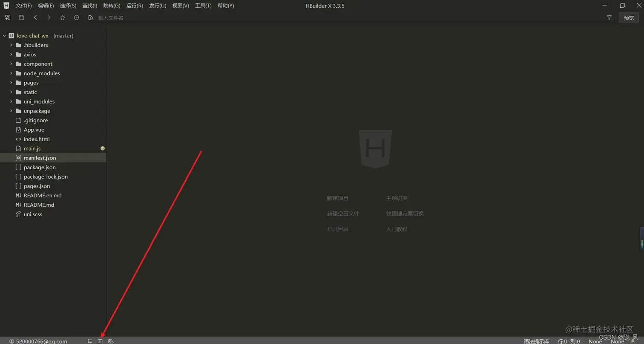644x344 pixels.
Task: Open package.json in project tree
Action: coord(40,167)
